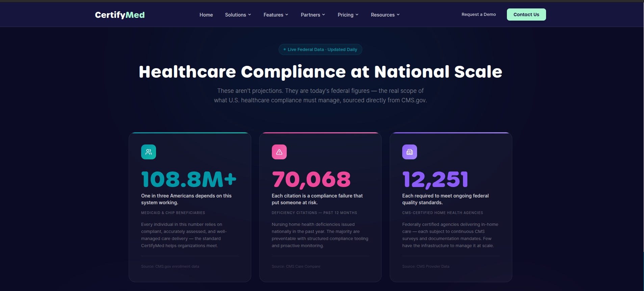
Task: Click the teal people icon on Medicaid card
Action: [x=149, y=152]
